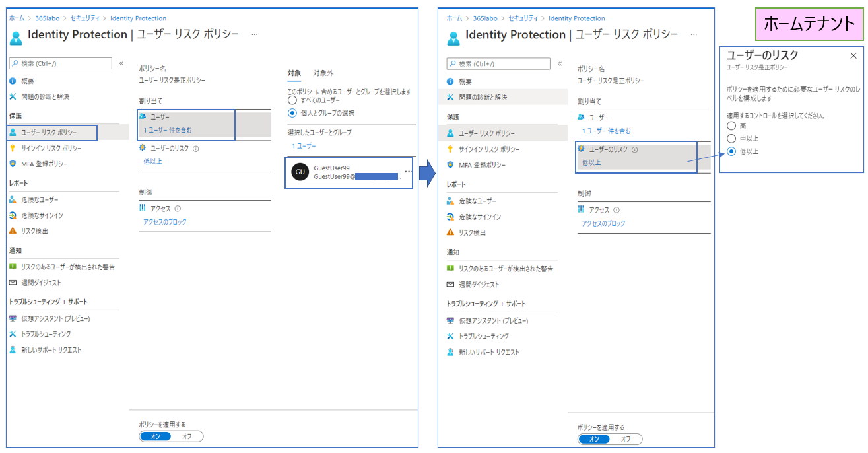This screenshot has width=868, height=453.
Task: Click 週間ダイジェスト mail icon in right window
Action: pyautogui.click(x=451, y=285)
